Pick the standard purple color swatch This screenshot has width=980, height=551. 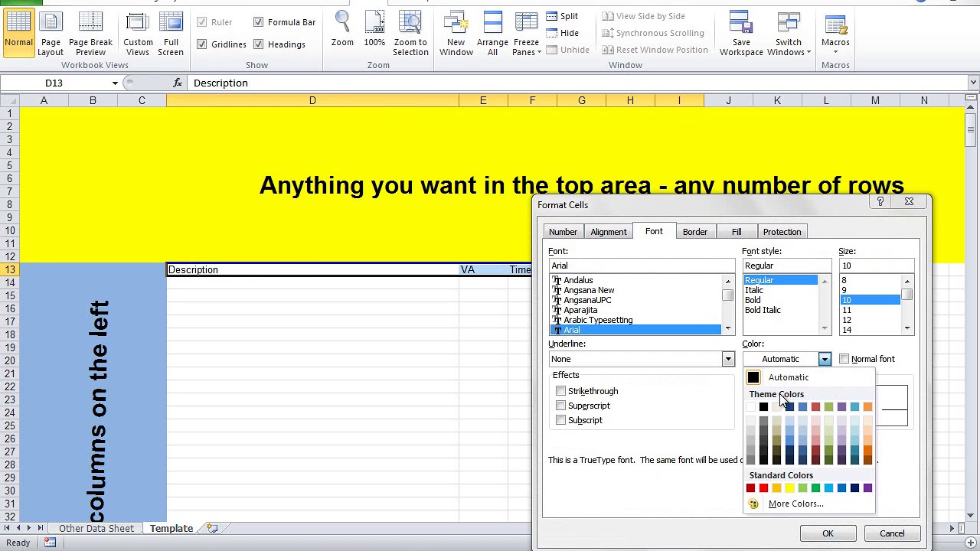point(867,488)
